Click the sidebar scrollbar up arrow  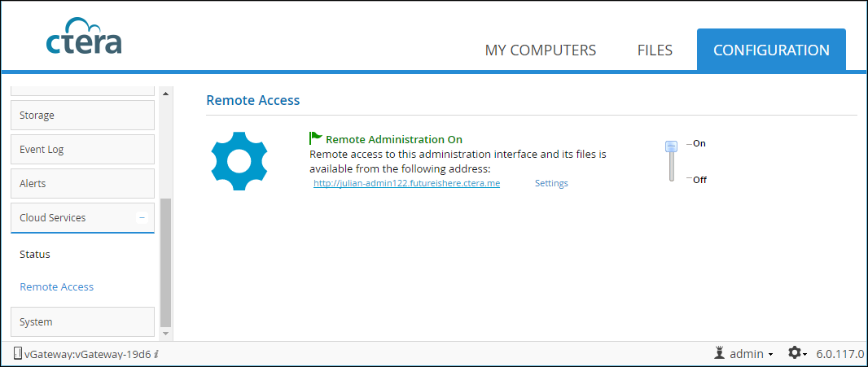click(165, 93)
